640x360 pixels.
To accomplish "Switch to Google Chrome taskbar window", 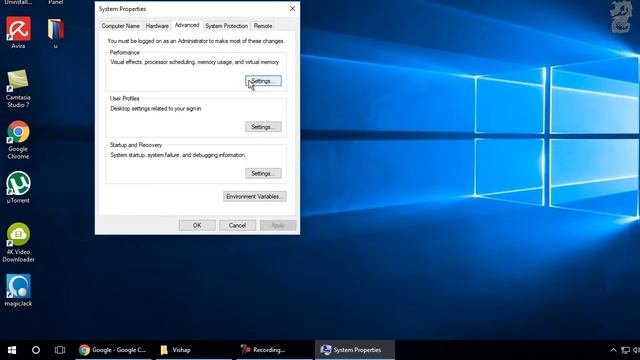I will (x=113, y=350).
